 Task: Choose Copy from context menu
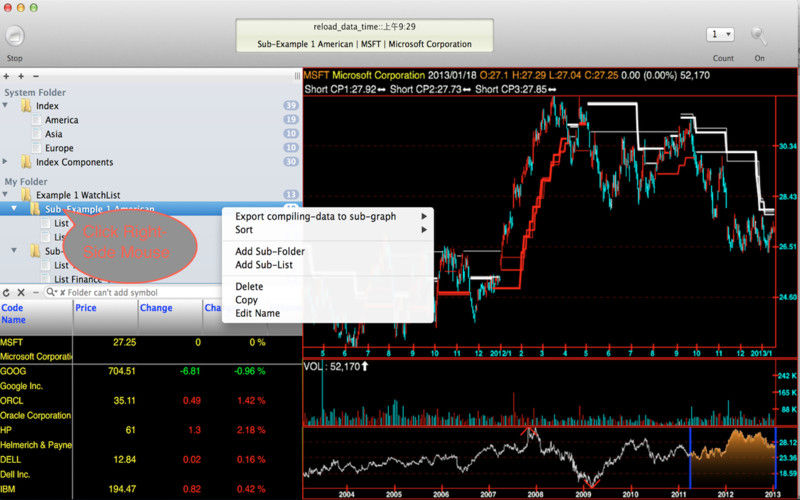coord(328,300)
